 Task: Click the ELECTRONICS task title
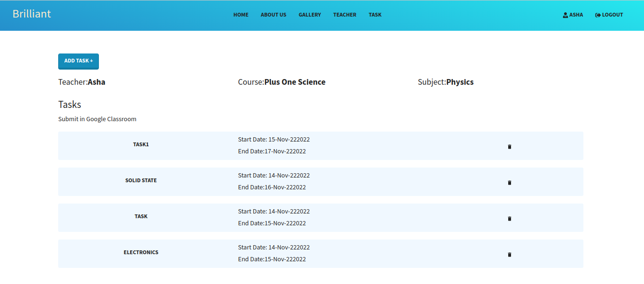141,252
